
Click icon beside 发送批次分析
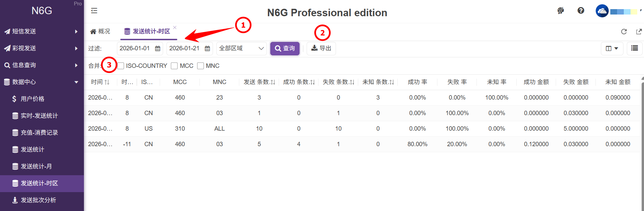(x=15, y=200)
